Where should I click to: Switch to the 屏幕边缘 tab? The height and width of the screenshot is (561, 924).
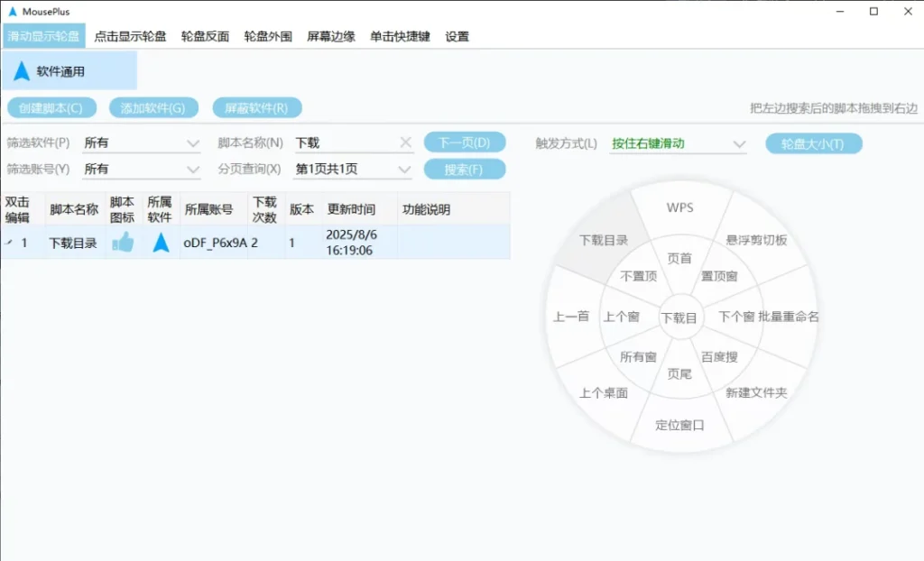329,37
